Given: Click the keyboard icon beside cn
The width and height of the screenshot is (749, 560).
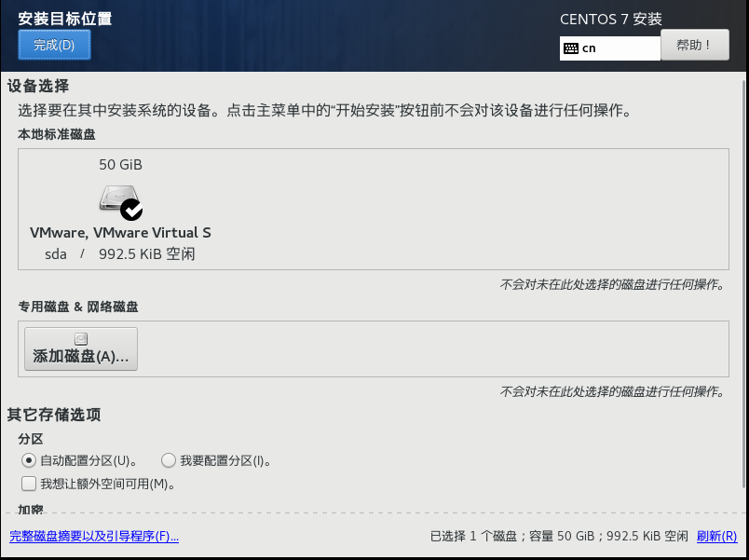Looking at the screenshot, I should click(571, 48).
